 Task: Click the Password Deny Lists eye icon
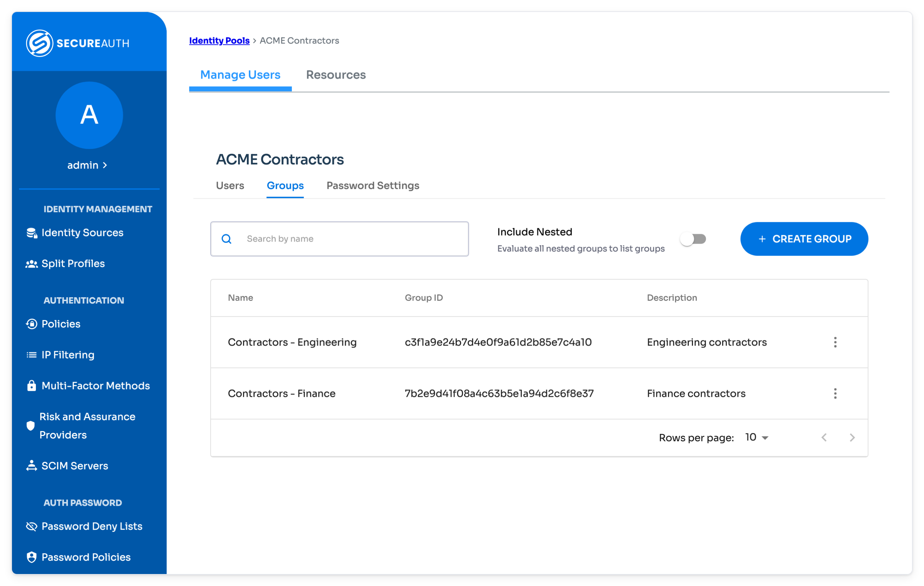point(31,526)
